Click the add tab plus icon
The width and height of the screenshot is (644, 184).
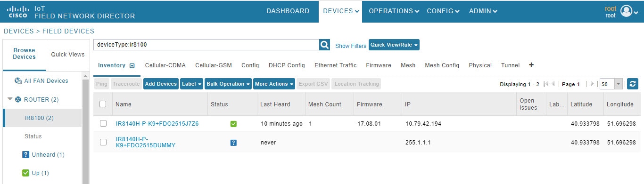(x=532, y=65)
